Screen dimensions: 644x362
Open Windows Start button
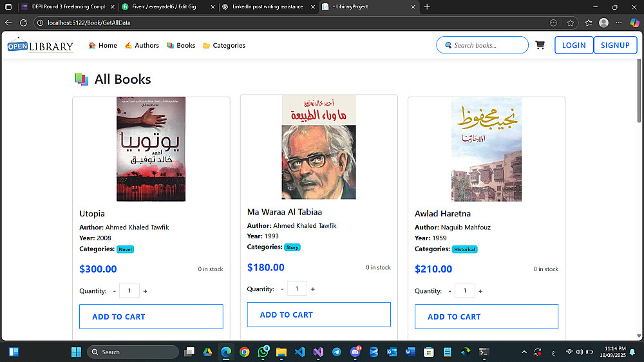pos(76,352)
